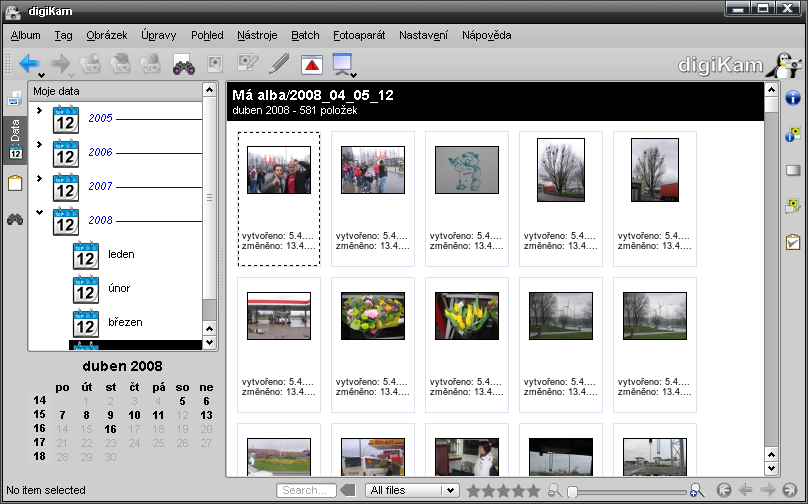The width and height of the screenshot is (808, 504).
Task: Click the Moje data column header
Action: tap(115, 91)
